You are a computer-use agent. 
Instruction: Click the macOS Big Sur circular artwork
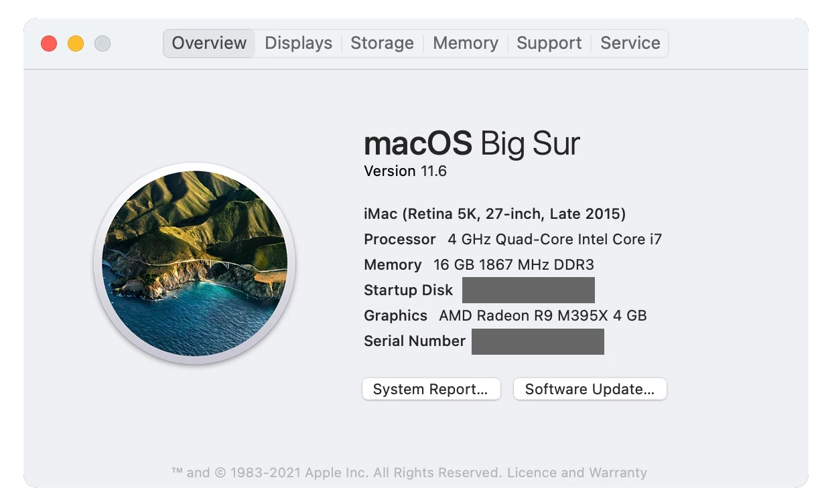195,264
